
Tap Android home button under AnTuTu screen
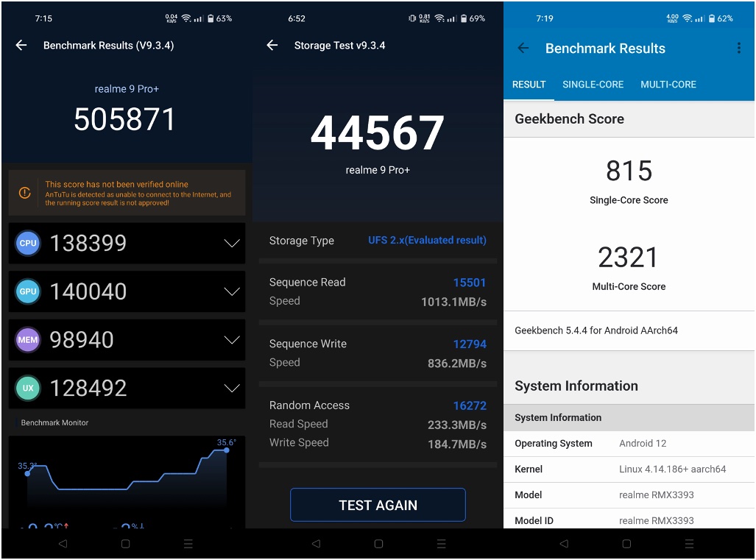coord(125,544)
